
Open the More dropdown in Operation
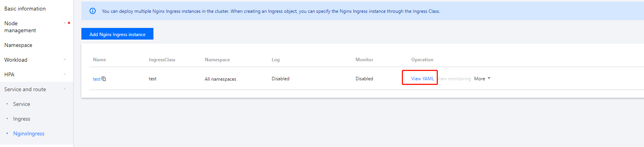pos(482,79)
